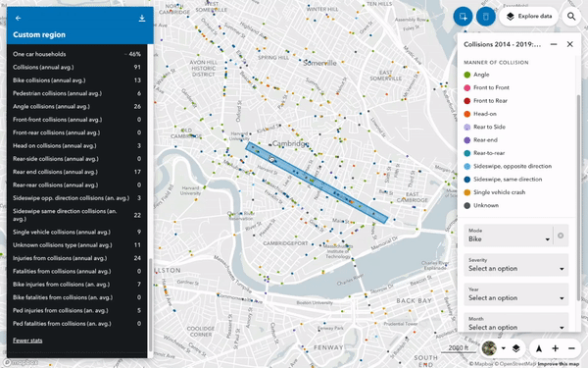This screenshot has height=368, width=588.
Task: Select the Rear end collisions (annual avg.) row
Action: tap(76, 172)
